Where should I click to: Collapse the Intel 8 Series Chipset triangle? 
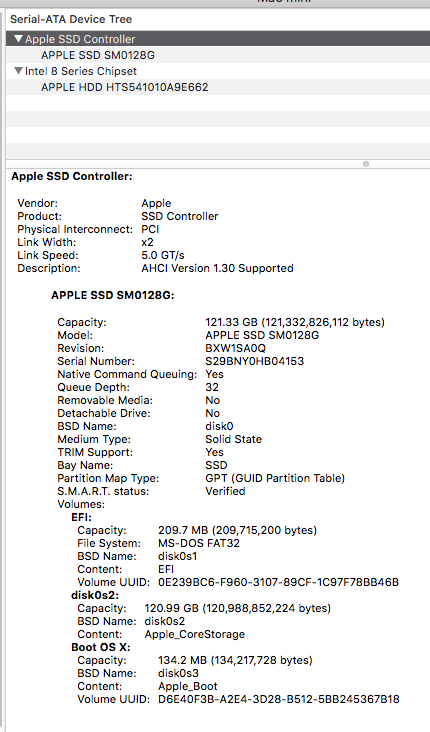[18, 71]
